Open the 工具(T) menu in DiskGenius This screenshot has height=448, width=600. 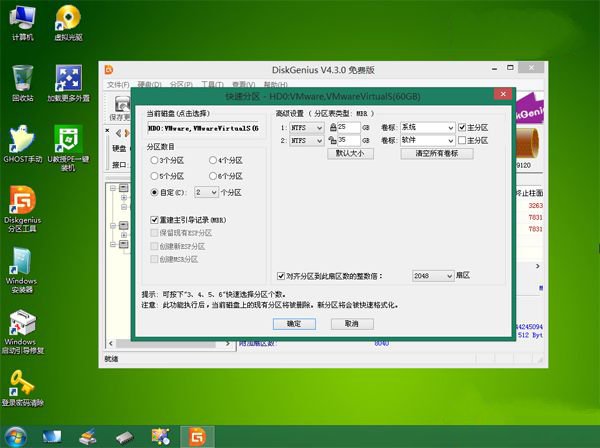point(212,84)
